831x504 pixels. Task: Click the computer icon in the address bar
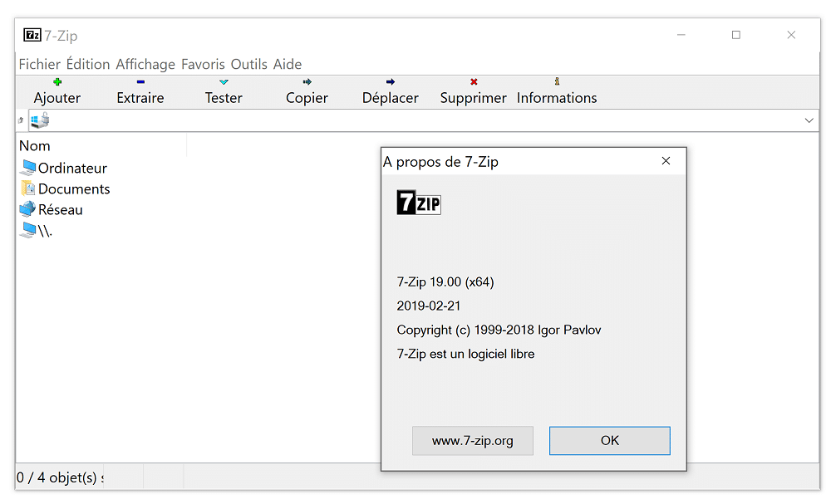[x=40, y=120]
